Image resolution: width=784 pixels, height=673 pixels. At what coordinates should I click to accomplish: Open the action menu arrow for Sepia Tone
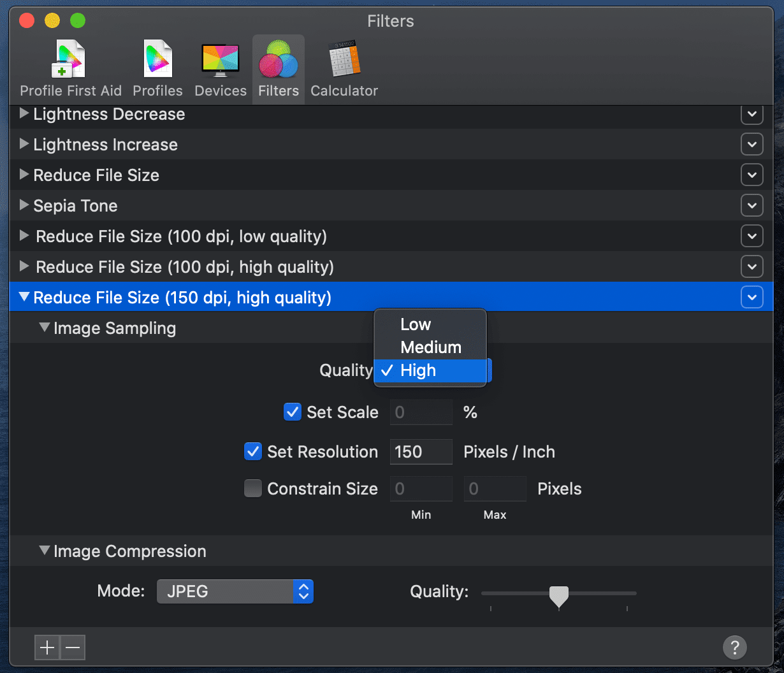[752, 206]
